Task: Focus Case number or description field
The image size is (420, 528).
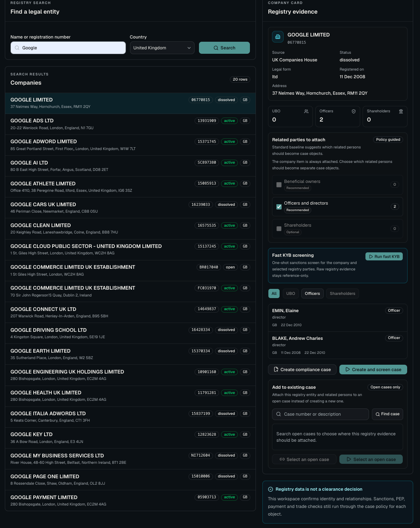Action: pos(321,414)
